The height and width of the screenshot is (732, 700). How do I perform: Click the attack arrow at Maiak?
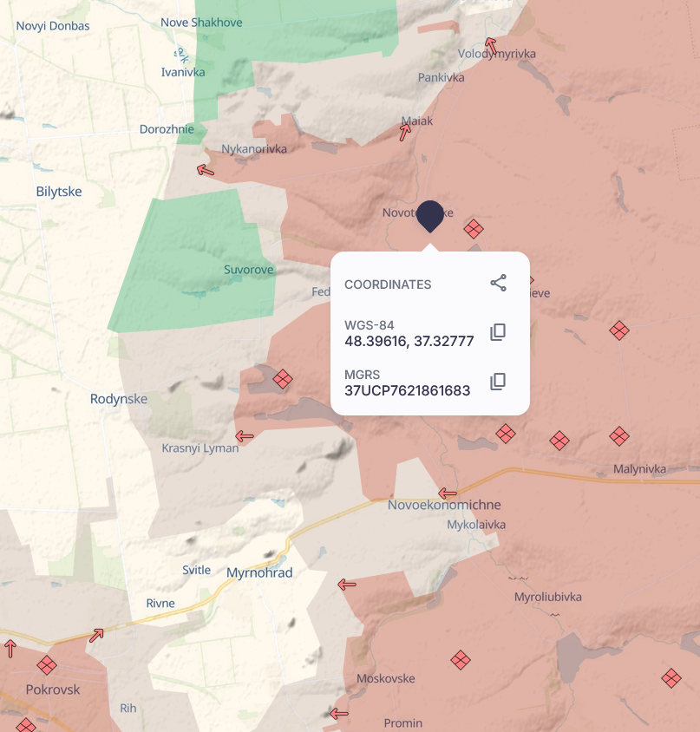[405, 132]
